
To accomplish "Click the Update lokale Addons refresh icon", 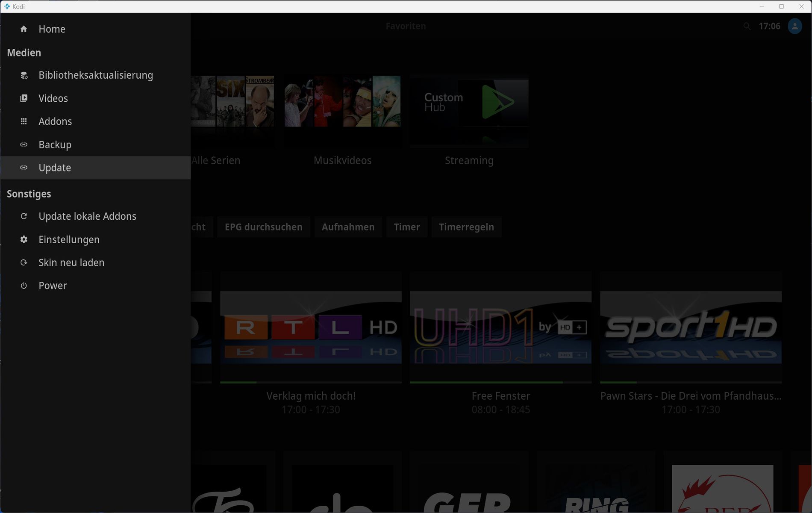I will pyautogui.click(x=24, y=216).
